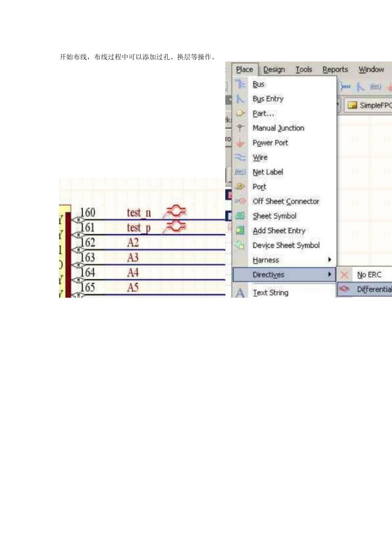Viewport: 392px width, 555px height.
Task: Choose Off Sheet Connector entry
Action: (285, 202)
